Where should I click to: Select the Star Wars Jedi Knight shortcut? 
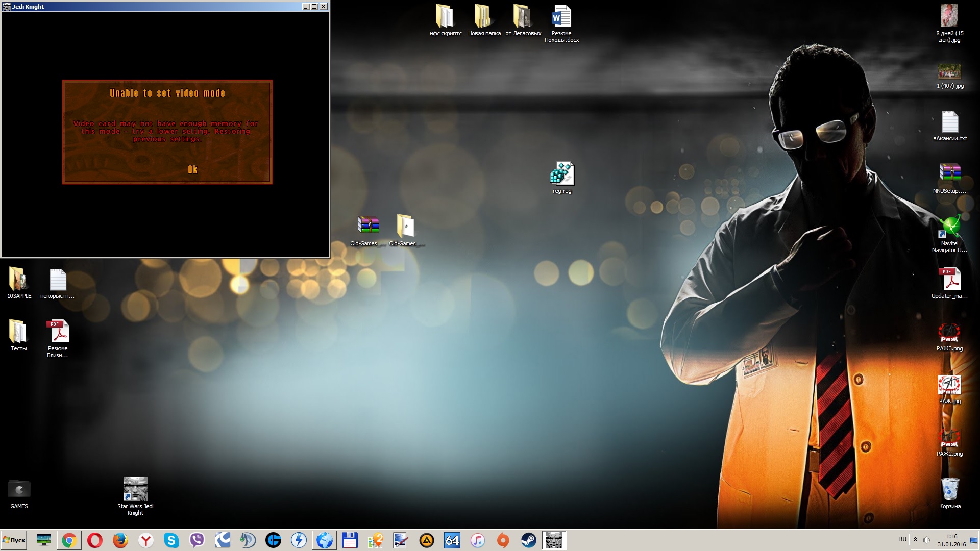(x=135, y=490)
